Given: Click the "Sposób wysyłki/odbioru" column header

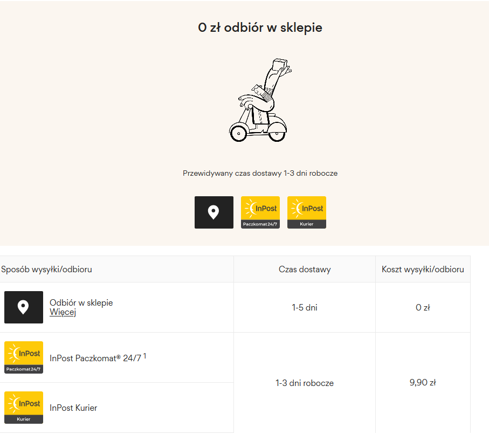Looking at the screenshot, I should (47, 270).
